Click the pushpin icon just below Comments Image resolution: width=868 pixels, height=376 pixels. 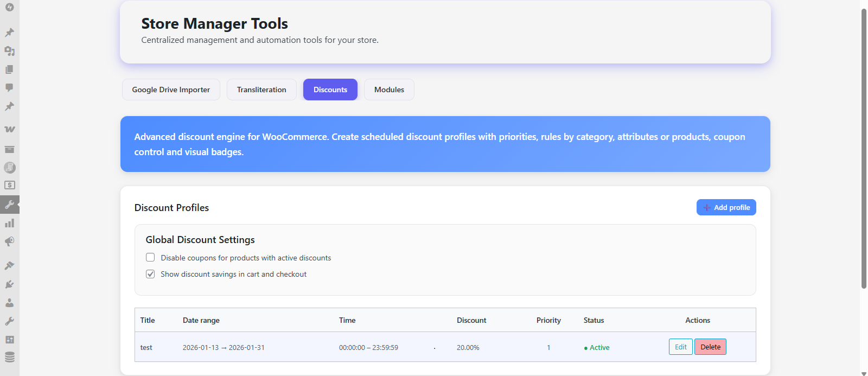pos(9,106)
